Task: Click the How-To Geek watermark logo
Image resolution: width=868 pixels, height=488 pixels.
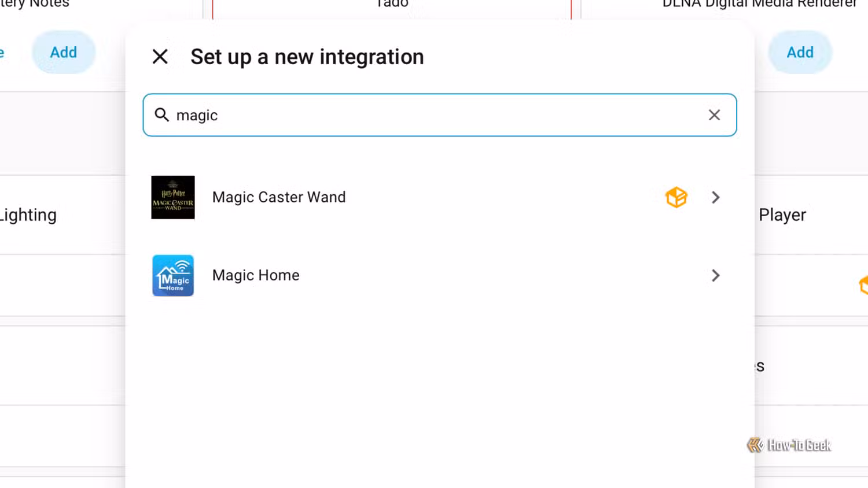Action: pyautogui.click(x=789, y=445)
